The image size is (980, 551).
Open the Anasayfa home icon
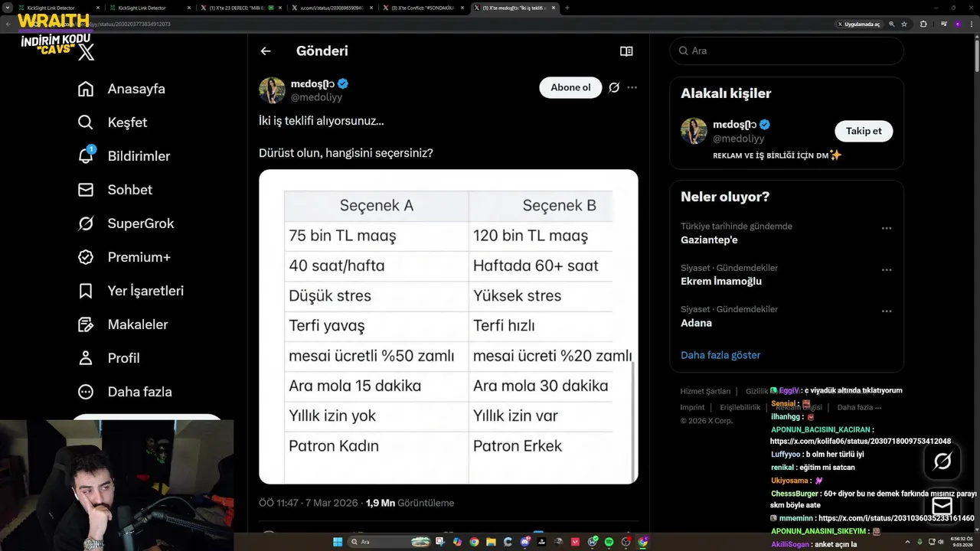click(x=86, y=89)
